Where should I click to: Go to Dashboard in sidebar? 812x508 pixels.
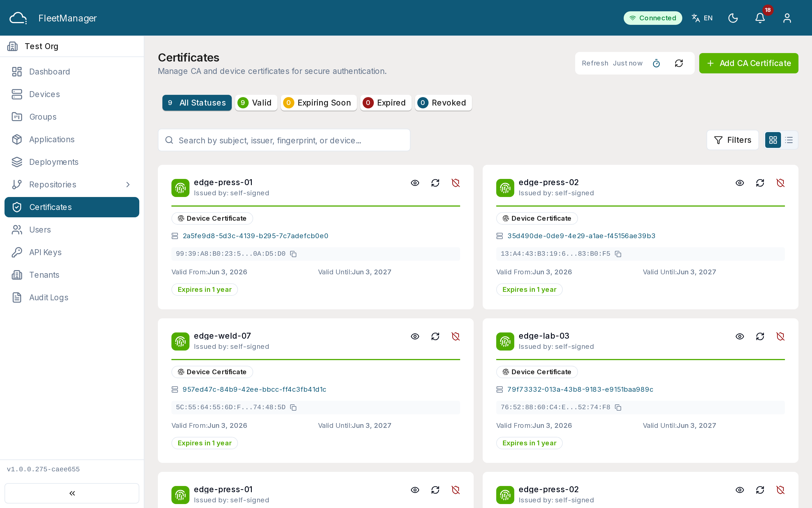point(72,72)
